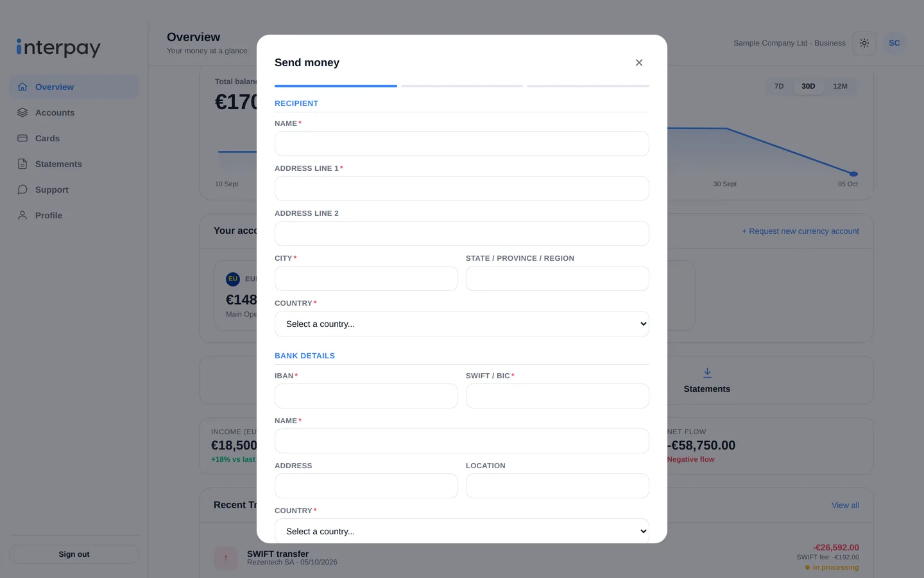Open the Overview page in sidebar

(74, 87)
